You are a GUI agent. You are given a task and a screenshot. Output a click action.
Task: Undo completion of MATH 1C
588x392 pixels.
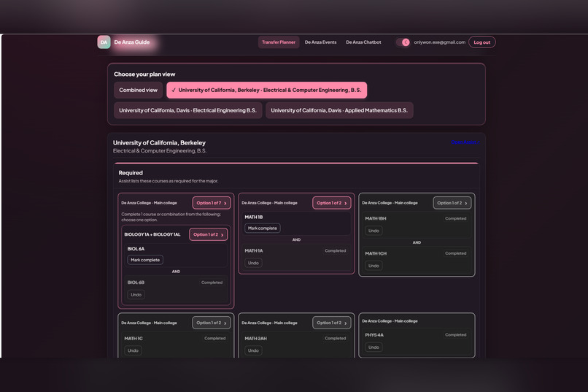[133, 350]
